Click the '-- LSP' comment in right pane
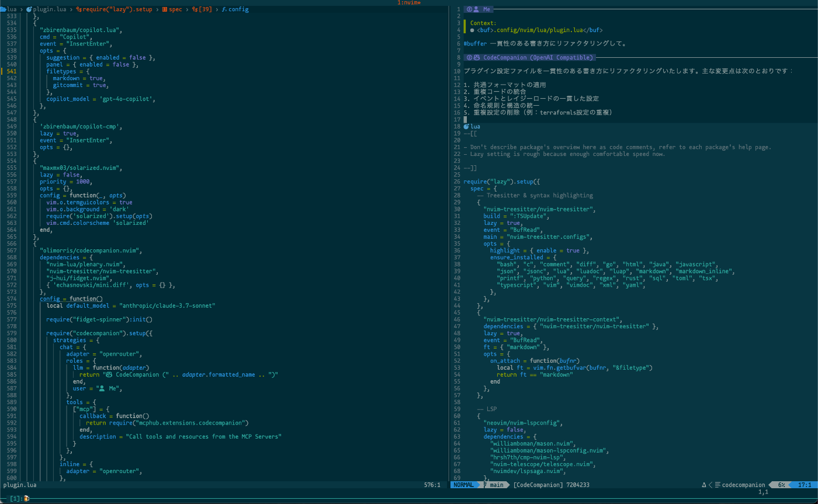Image resolution: width=818 pixels, height=504 pixels. point(486,409)
